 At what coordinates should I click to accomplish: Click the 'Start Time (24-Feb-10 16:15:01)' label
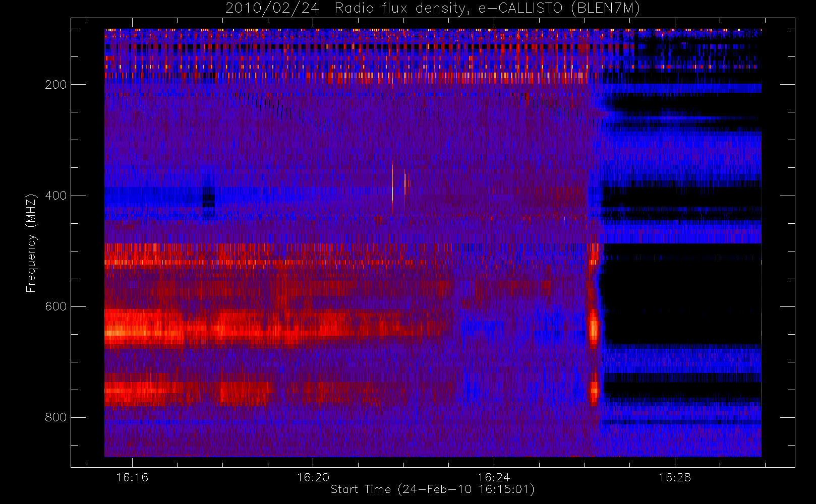[x=432, y=489]
